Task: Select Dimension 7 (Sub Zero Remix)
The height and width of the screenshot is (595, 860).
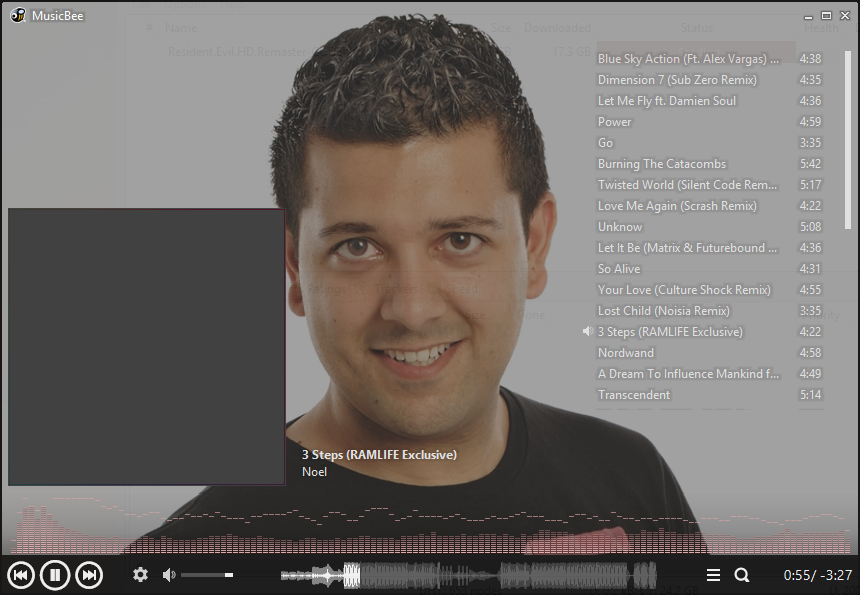Action: pyautogui.click(x=677, y=80)
